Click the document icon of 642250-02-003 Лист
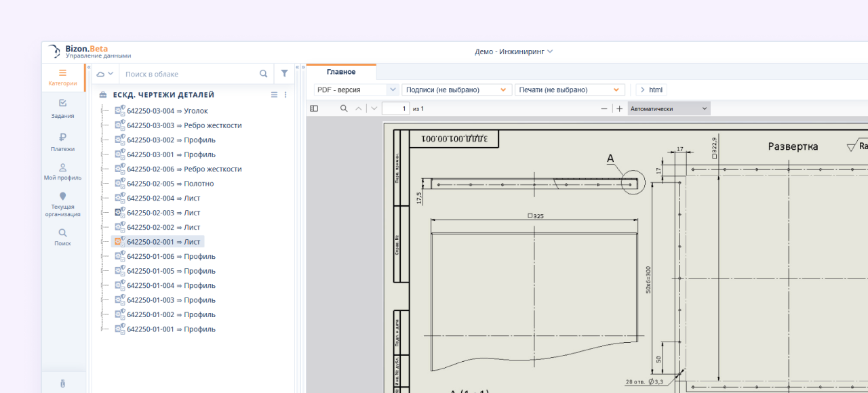868x393 pixels. [x=119, y=212]
